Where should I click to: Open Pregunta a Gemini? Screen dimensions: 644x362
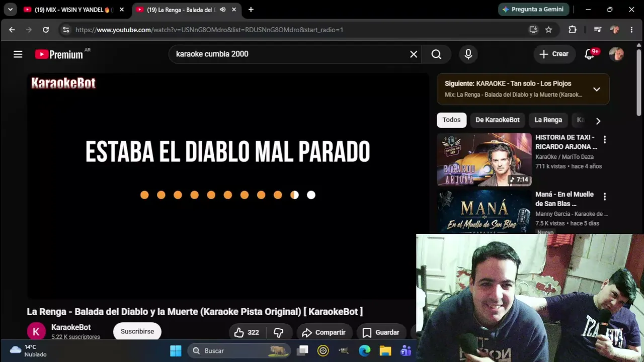tap(534, 10)
